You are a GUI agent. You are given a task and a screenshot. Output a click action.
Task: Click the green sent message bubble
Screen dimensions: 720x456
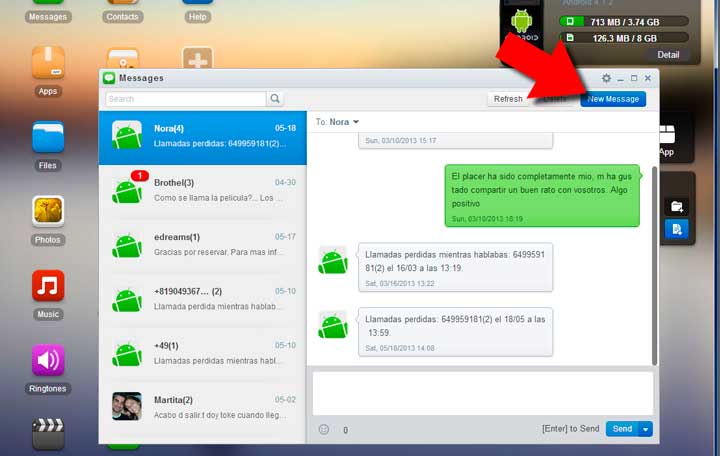pyautogui.click(x=542, y=196)
